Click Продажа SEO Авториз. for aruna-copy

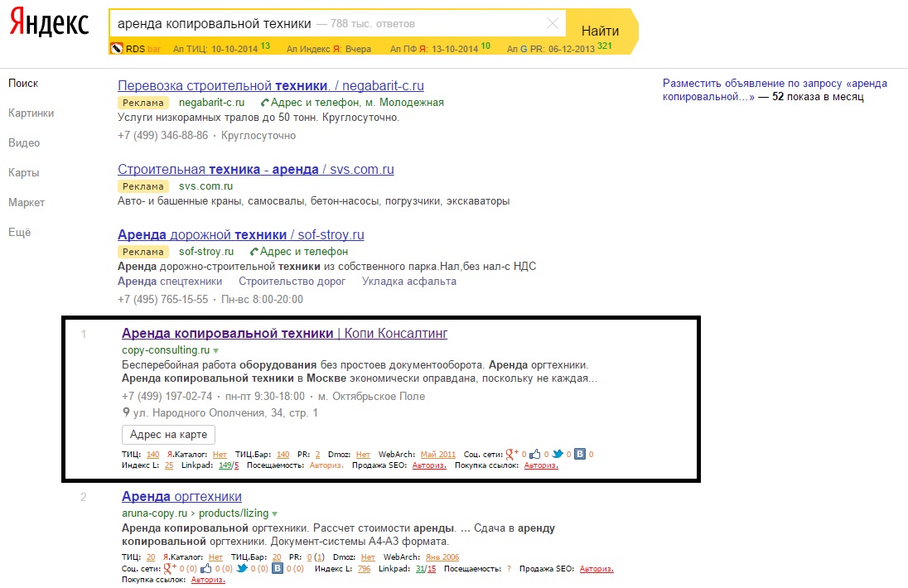tap(596, 569)
